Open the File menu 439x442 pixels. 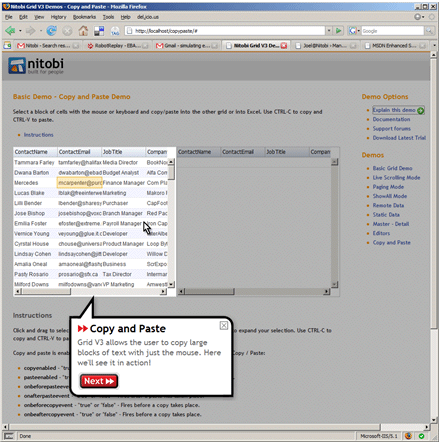pyautogui.click(x=9, y=17)
